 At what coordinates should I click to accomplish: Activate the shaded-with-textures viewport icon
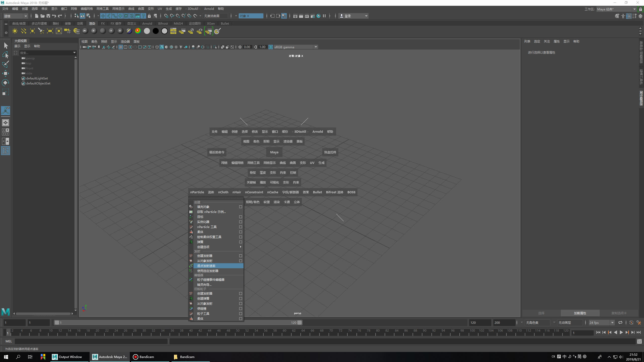point(171,47)
